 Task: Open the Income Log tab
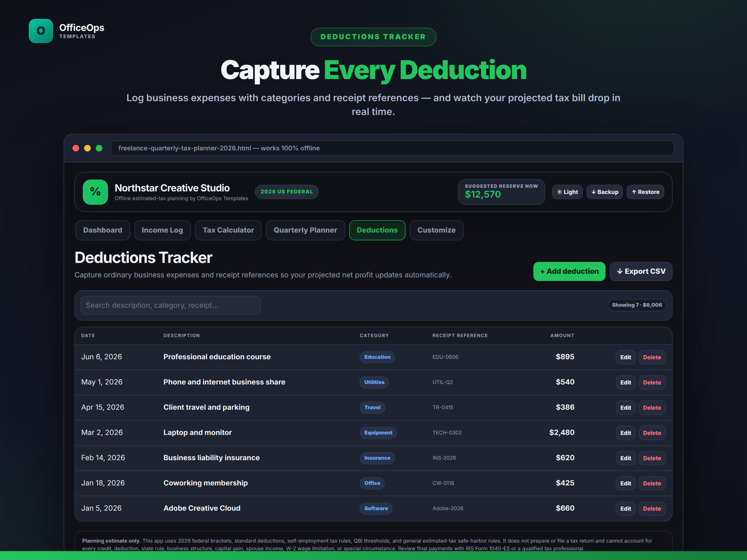click(162, 230)
